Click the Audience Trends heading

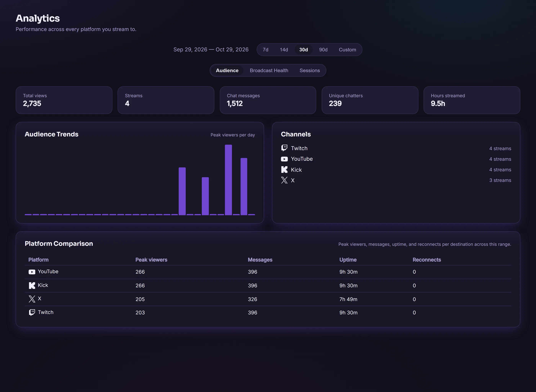(x=51, y=134)
